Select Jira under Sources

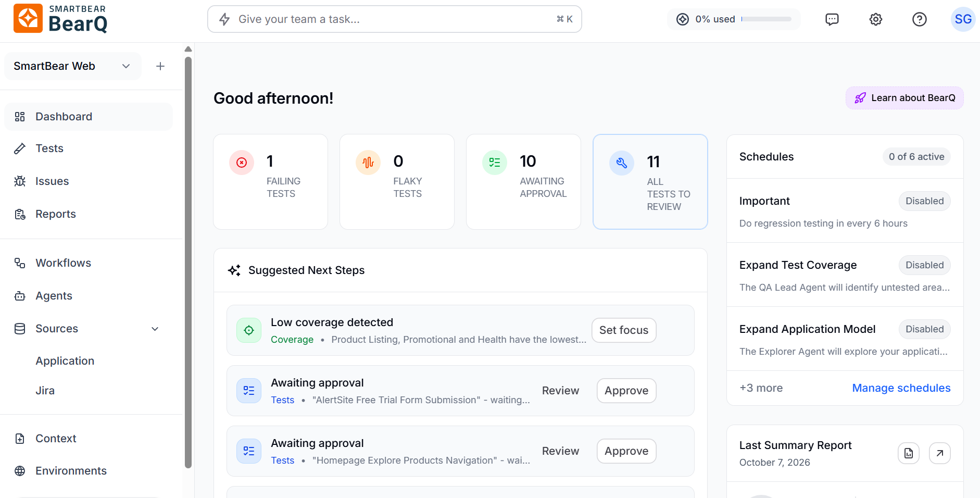pyautogui.click(x=45, y=391)
